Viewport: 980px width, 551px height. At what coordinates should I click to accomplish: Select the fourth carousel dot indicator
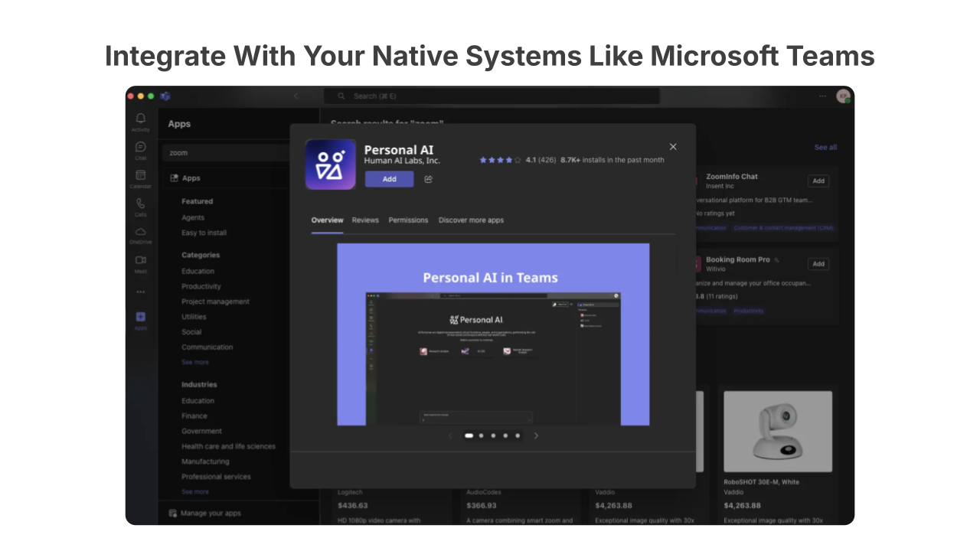pyautogui.click(x=505, y=435)
